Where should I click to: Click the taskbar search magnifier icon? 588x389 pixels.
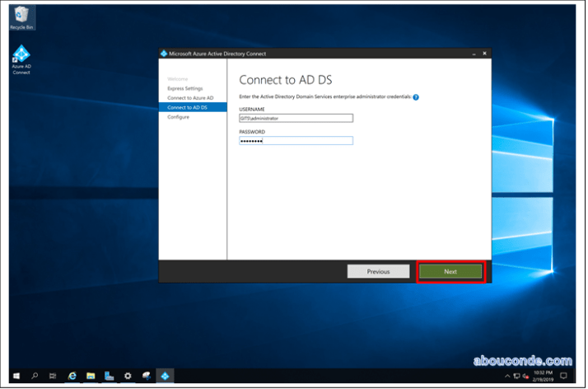[x=35, y=376]
